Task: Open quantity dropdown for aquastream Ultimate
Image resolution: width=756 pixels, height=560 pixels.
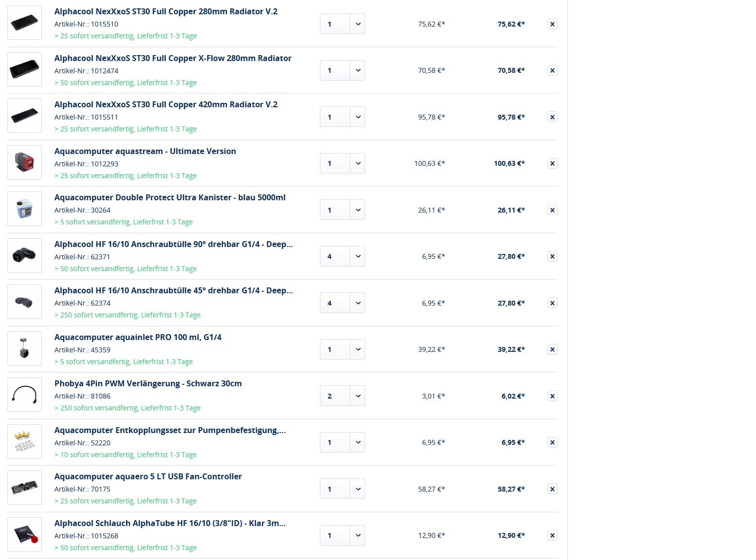Action: point(358,163)
